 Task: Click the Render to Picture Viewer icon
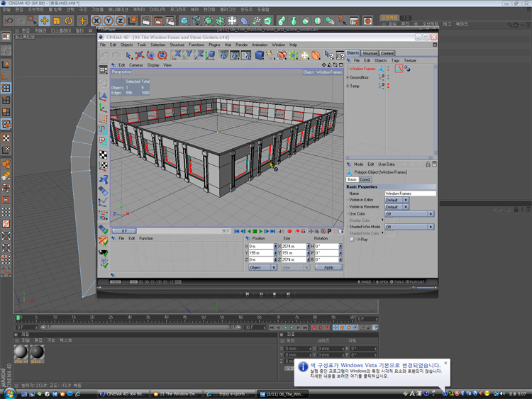[158, 21]
